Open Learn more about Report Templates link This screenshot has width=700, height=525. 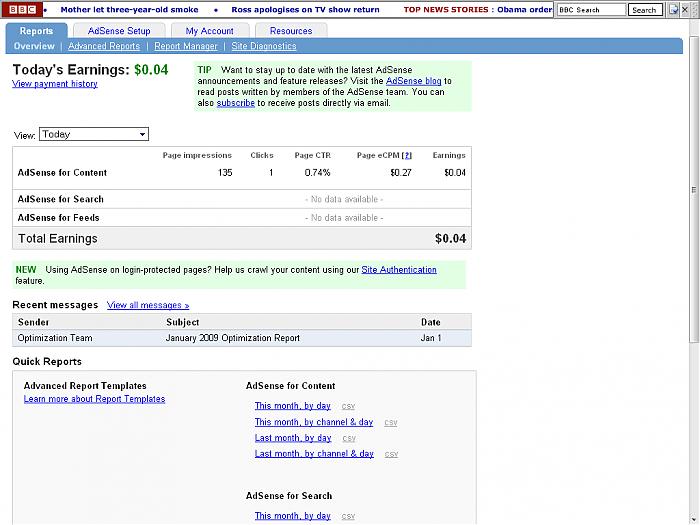pos(94,399)
